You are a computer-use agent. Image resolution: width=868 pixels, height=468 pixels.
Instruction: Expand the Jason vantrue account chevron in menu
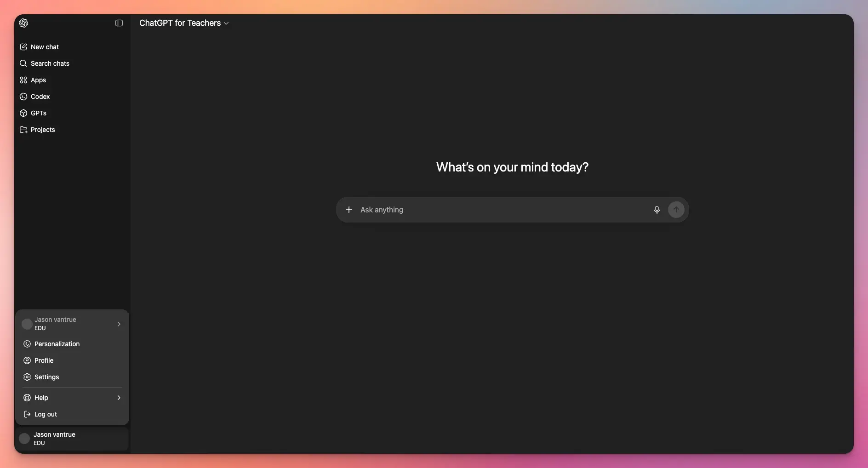click(x=119, y=324)
